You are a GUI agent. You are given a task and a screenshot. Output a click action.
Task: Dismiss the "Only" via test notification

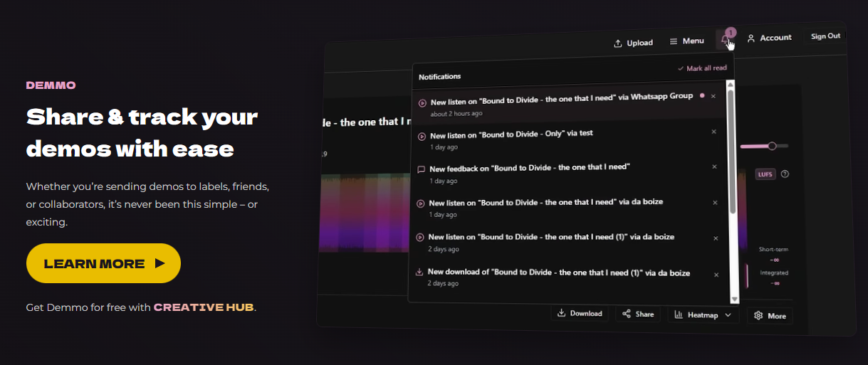tap(714, 132)
